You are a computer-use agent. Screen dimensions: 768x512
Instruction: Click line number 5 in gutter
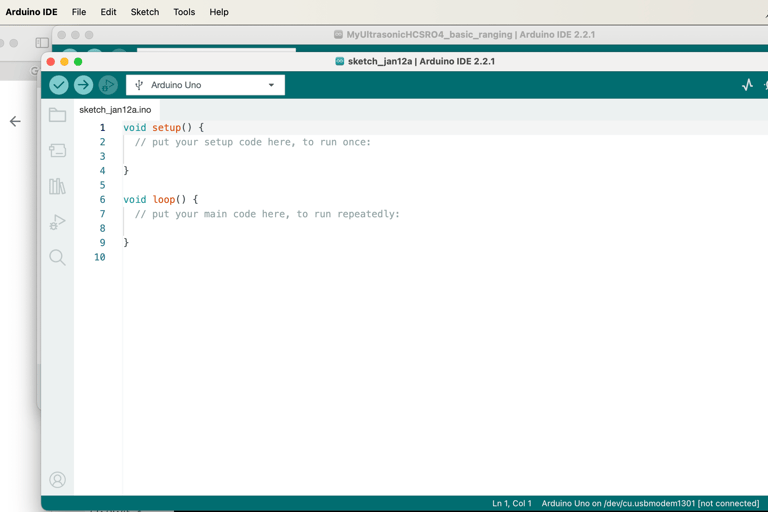pos(102,185)
